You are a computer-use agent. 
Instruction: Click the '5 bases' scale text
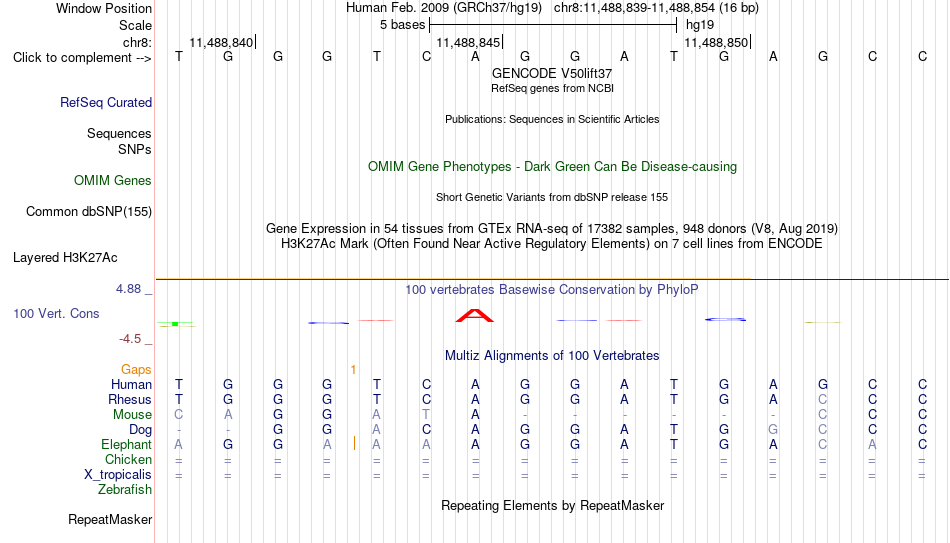(x=403, y=25)
